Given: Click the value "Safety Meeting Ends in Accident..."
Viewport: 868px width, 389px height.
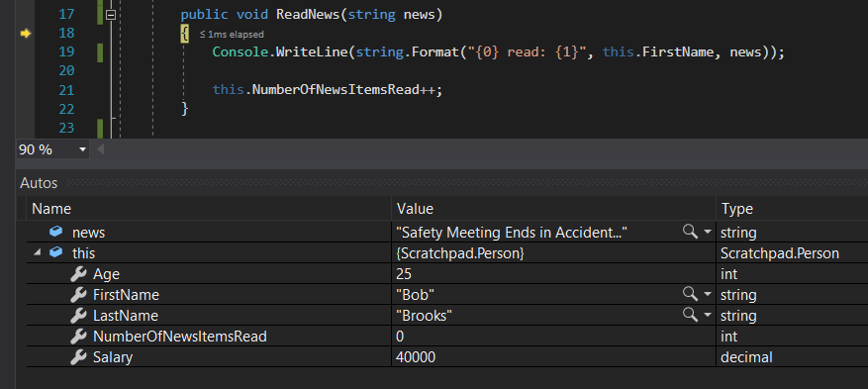Looking at the screenshot, I should pos(512,233).
